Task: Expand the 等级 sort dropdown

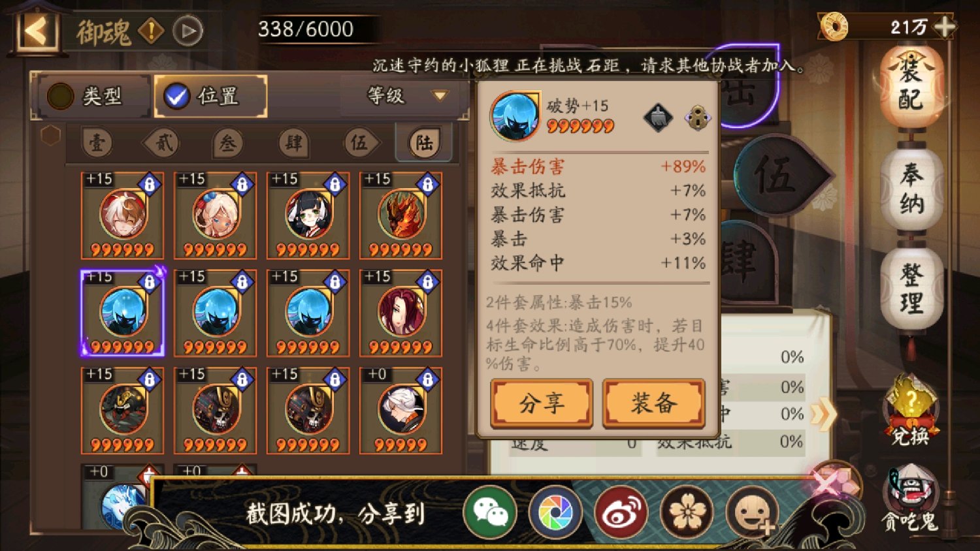Action: [406, 96]
